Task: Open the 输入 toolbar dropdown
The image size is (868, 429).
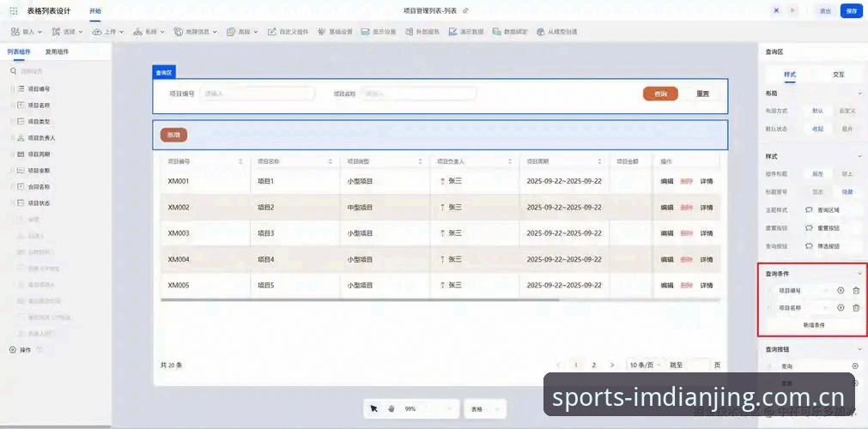Action: (x=27, y=32)
